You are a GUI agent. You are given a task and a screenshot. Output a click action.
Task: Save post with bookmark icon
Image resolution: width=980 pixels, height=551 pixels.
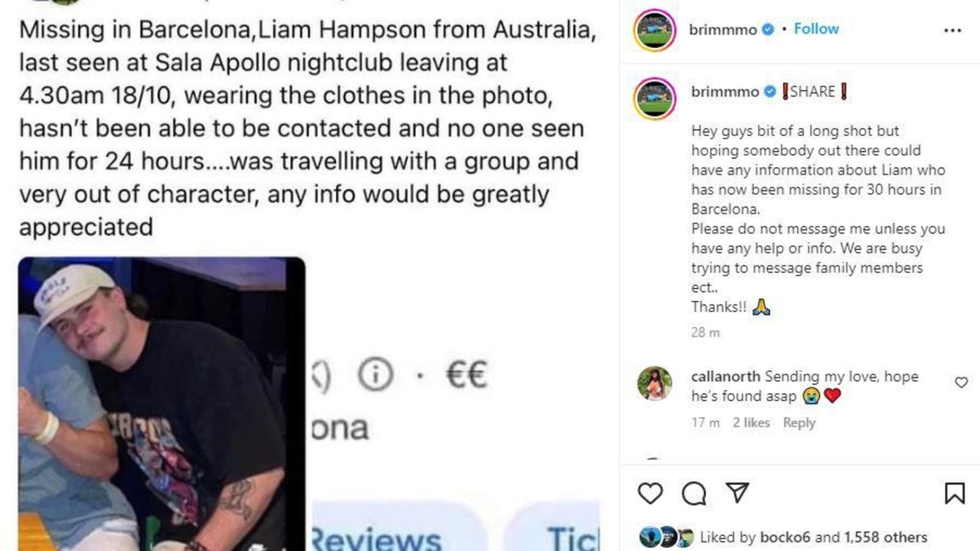pos(955,494)
